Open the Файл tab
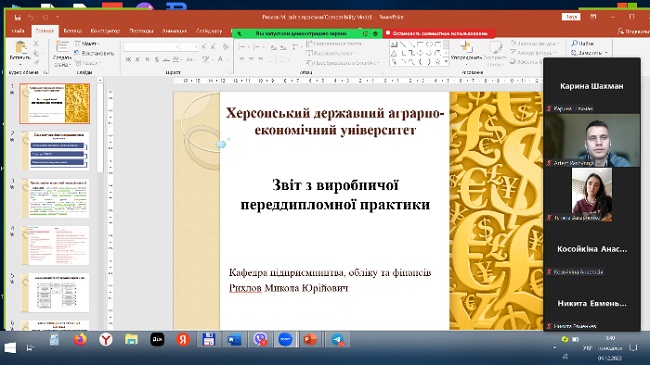This screenshot has height=365, width=650. 18,31
